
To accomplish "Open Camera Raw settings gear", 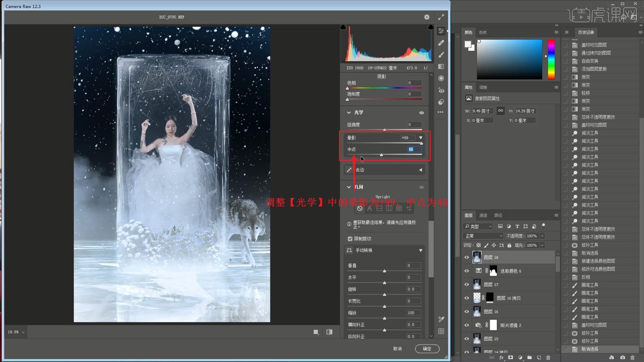I will 427,17.
